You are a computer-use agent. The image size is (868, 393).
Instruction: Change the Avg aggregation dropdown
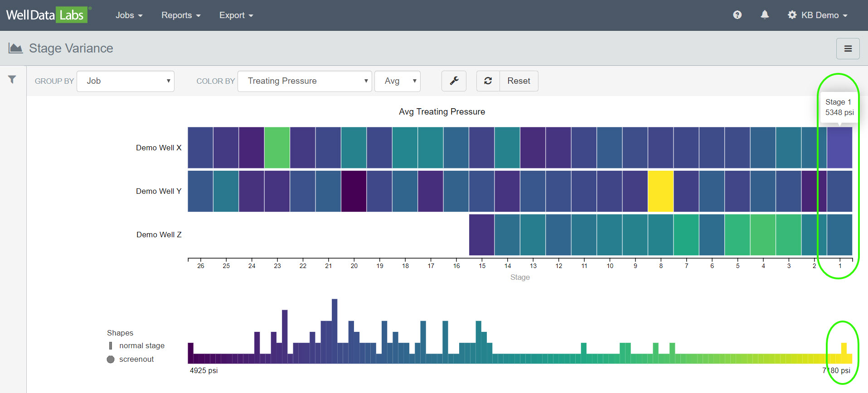[x=398, y=81]
